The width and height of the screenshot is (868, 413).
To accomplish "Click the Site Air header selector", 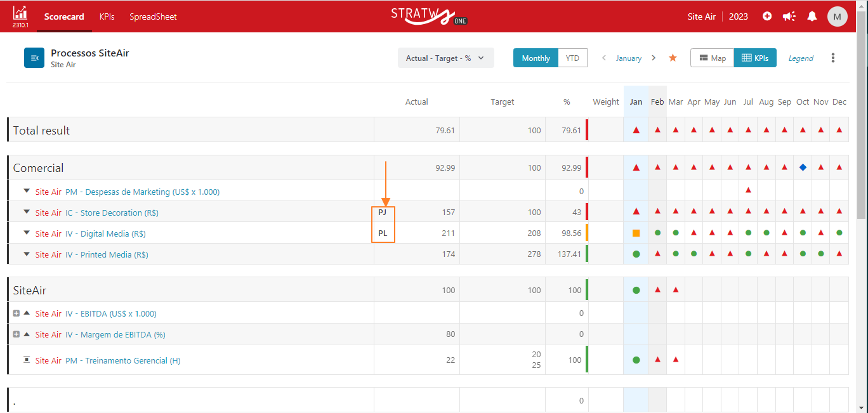I will pyautogui.click(x=702, y=16).
